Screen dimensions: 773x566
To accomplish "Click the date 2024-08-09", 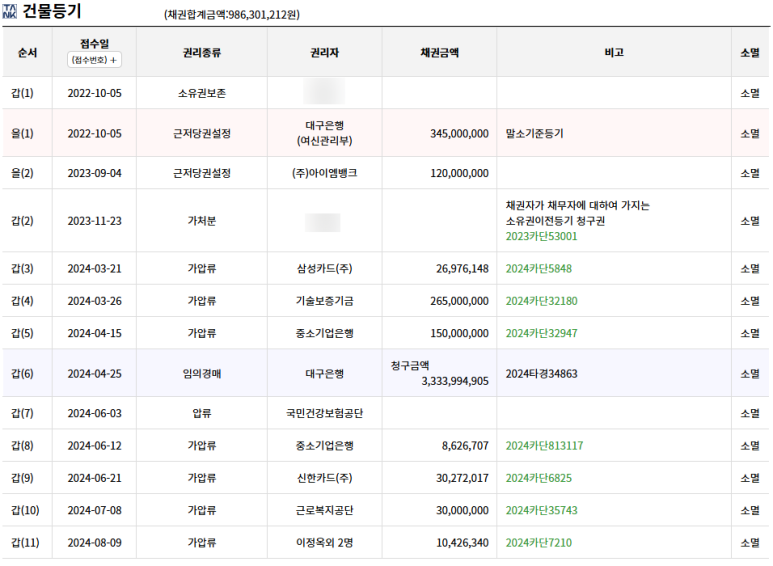I will tap(94, 543).
